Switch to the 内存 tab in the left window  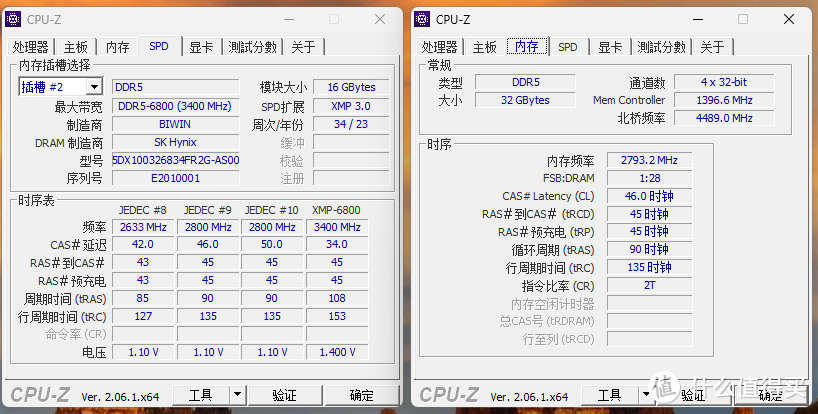pos(117,47)
